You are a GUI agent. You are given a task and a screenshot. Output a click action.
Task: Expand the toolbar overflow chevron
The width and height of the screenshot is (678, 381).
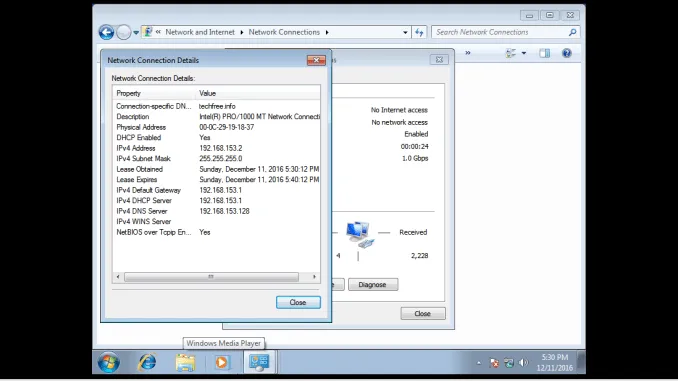tap(468, 53)
